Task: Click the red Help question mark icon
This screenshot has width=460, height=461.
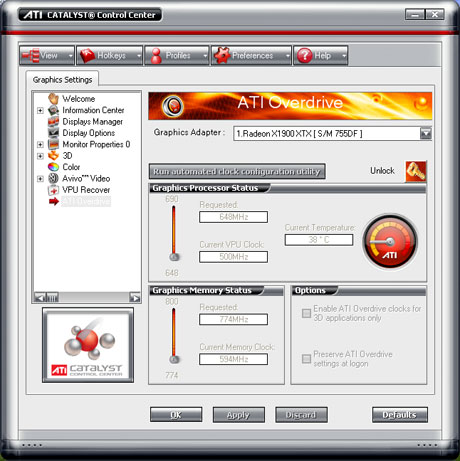Action: [x=304, y=56]
